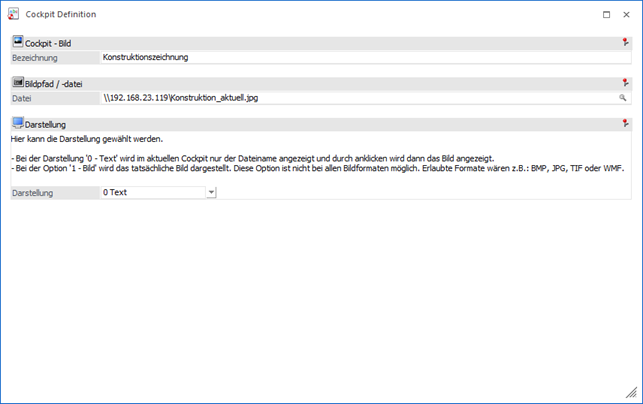Click the Bildpfad / -datei section icon
The width and height of the screenshot is (643, 404).
[x=18, y=83]
